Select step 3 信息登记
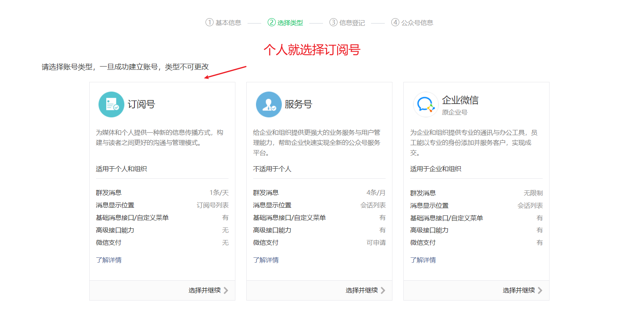Screen dimensions: 644x332 347,23
